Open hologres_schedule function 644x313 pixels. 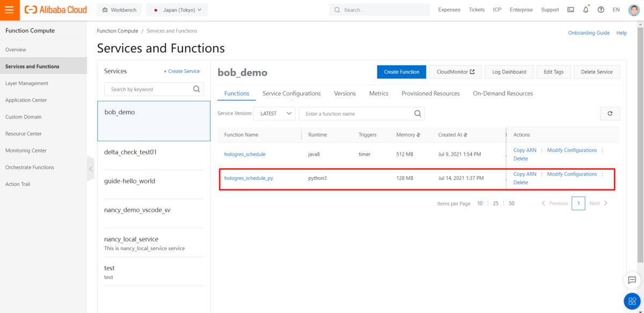pos(245,154)
